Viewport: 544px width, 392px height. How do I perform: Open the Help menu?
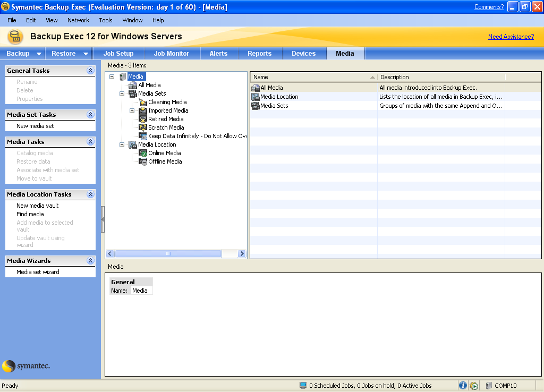(158, 20)
